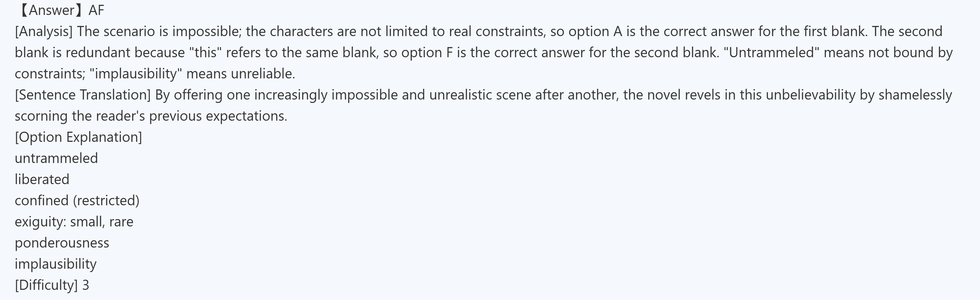Click the words "option A" in the analysis
This screenshot has width=980, height=300.
tap(595, 31)
